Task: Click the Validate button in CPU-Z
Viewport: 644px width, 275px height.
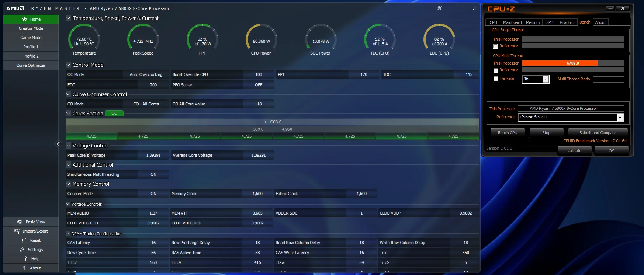Action: pos(574,151)
